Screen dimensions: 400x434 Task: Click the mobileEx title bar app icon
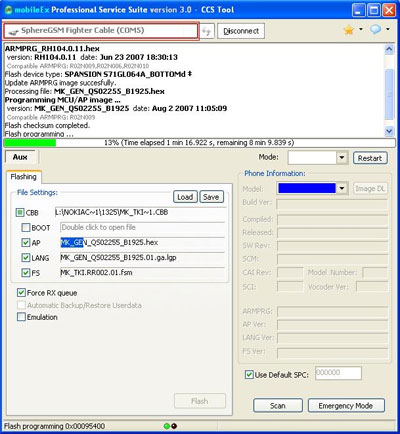[8, 10]
